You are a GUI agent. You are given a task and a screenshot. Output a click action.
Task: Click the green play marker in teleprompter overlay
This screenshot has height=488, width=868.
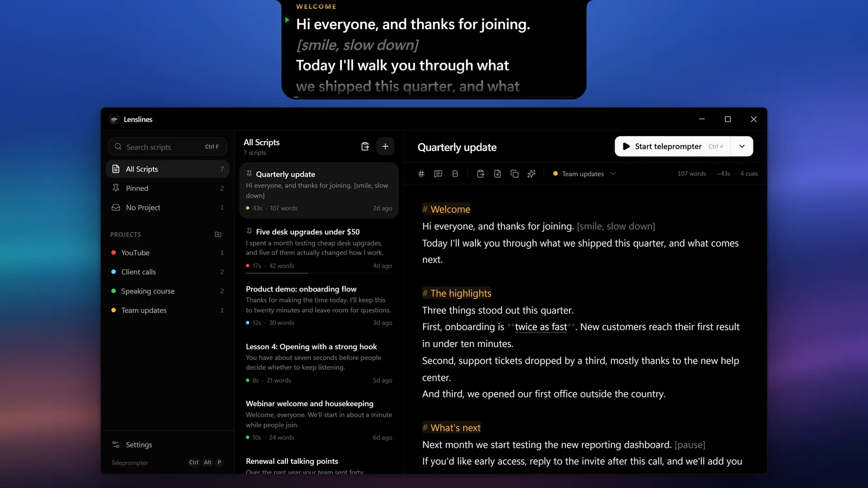coord(287,20)
